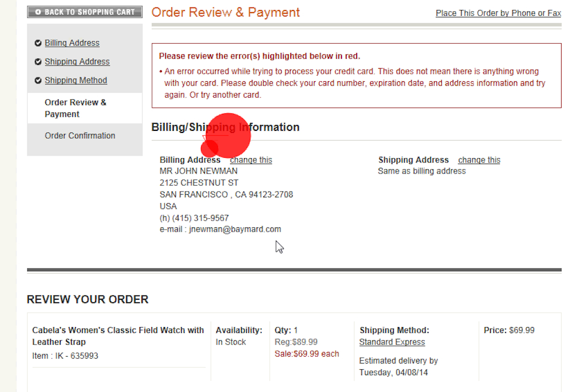Select the Billing Address step in the sidebar
Screen dimensions: 570x392
coord(72,43)
